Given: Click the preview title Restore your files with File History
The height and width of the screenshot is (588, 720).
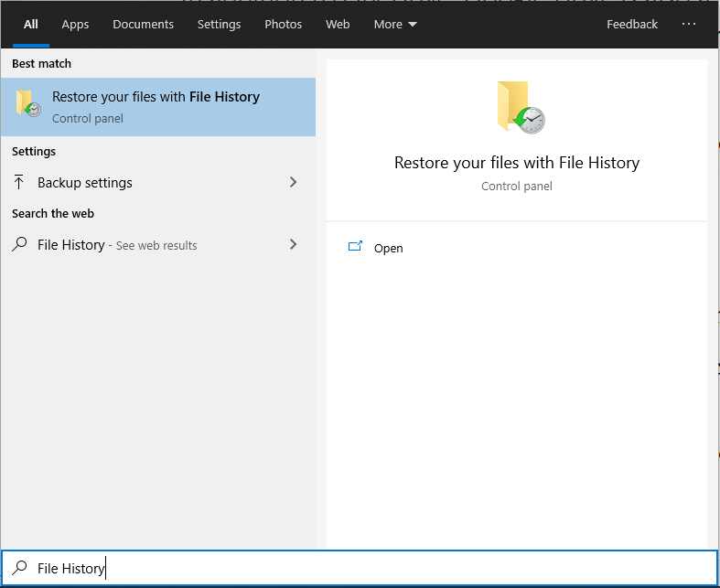Looking at the screenshot, I should tap(517, 163).
